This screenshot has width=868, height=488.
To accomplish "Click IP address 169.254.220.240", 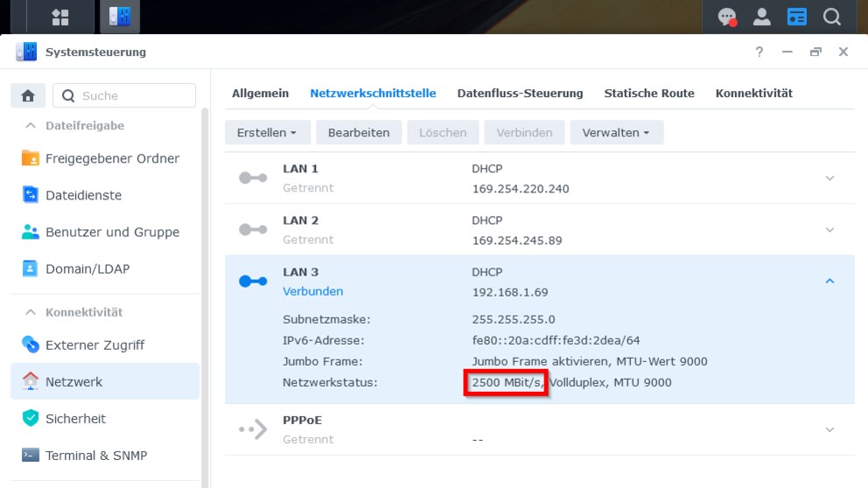I will point(521,189).
